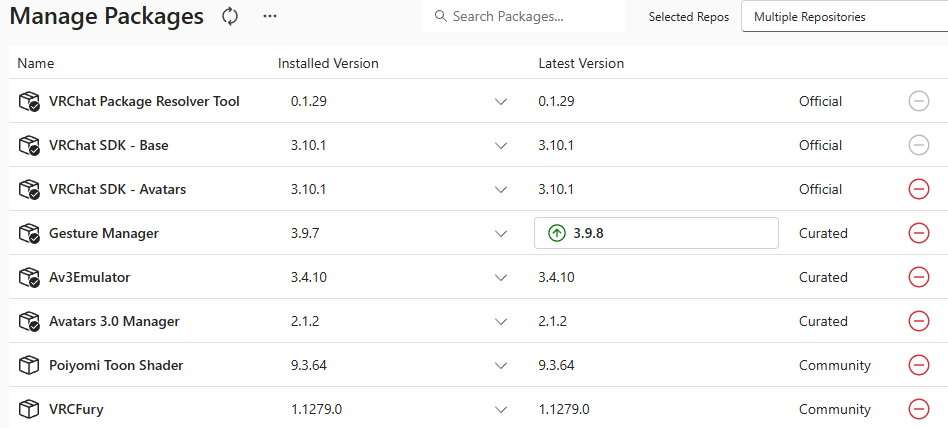Click the Latest Version column header

point(581,63)
